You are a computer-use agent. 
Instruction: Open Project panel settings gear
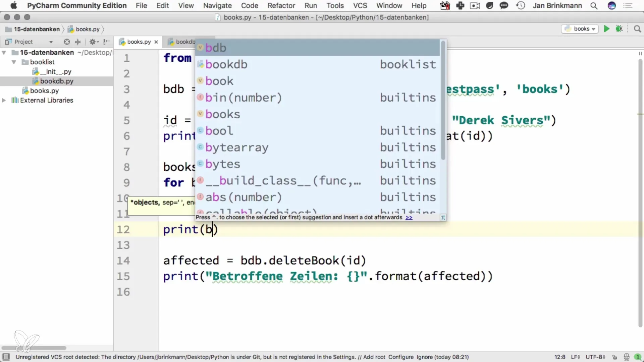pyautogui.click(x=93, y=42)
